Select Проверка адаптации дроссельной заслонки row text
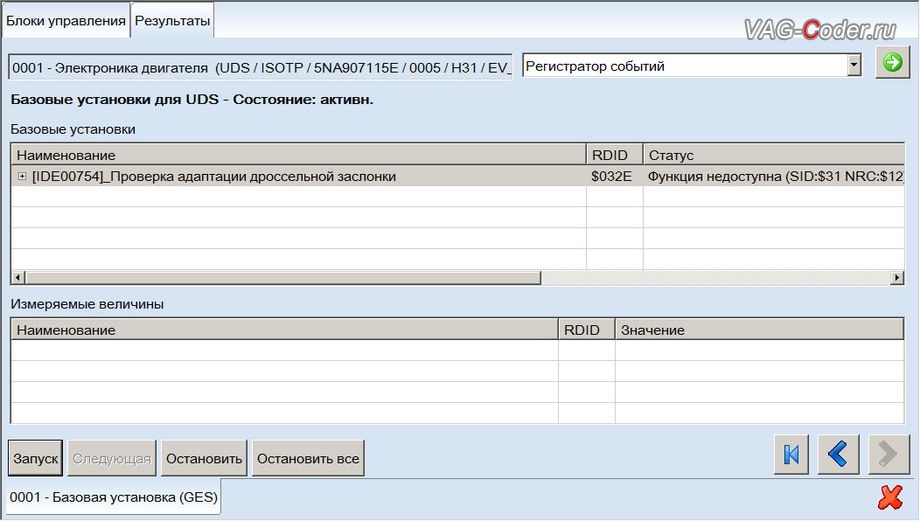920x521 pixels. click(x=253, y=177)
